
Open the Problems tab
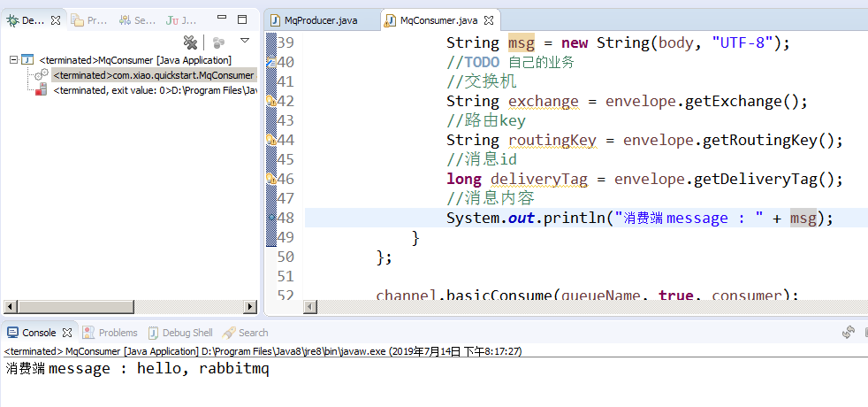110,333
